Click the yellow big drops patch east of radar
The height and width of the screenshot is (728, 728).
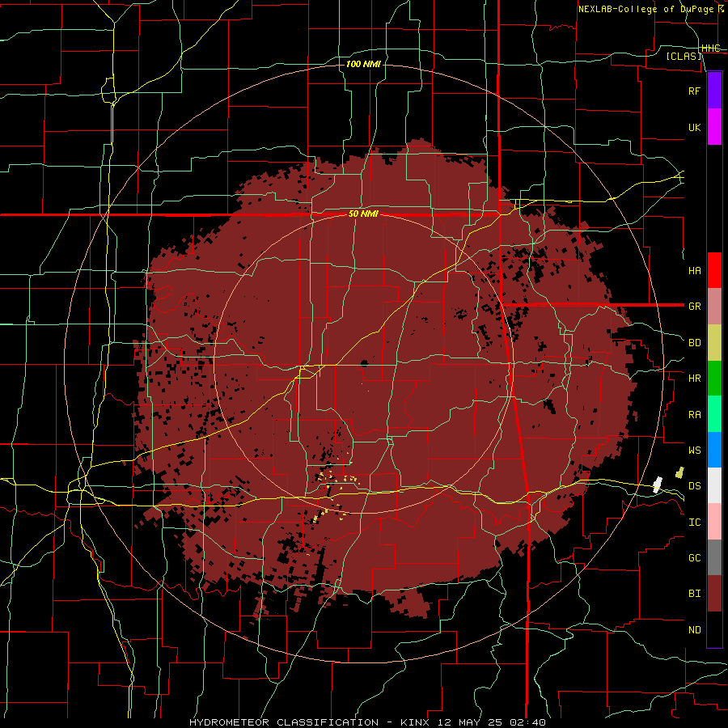coord(679,472)
